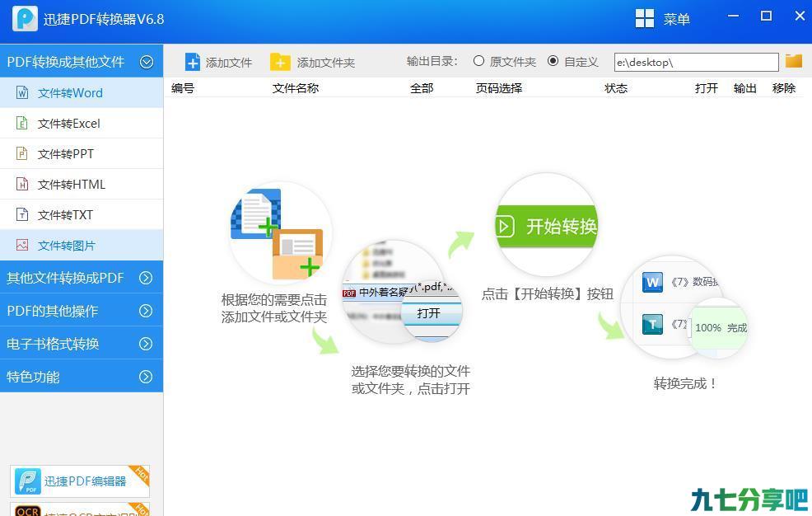Select the 自定义 radio button
The width and height of the screenshot is (812, 516).
coord(553,61)
